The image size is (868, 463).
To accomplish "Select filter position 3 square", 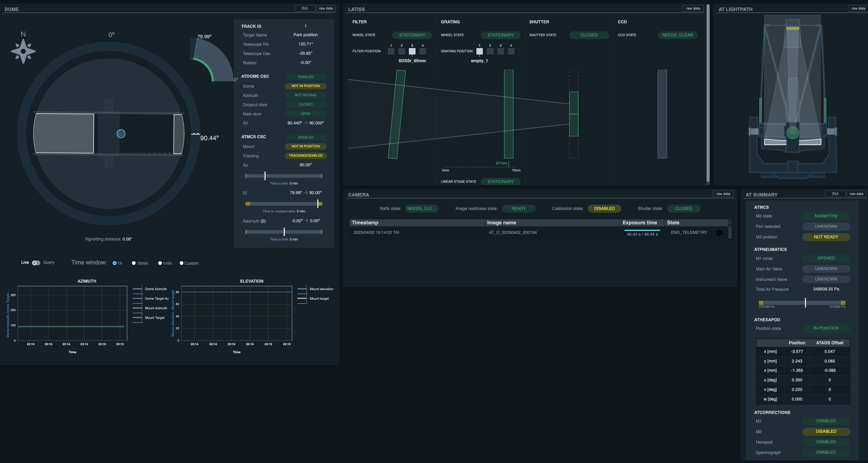I will coord(412,51).
